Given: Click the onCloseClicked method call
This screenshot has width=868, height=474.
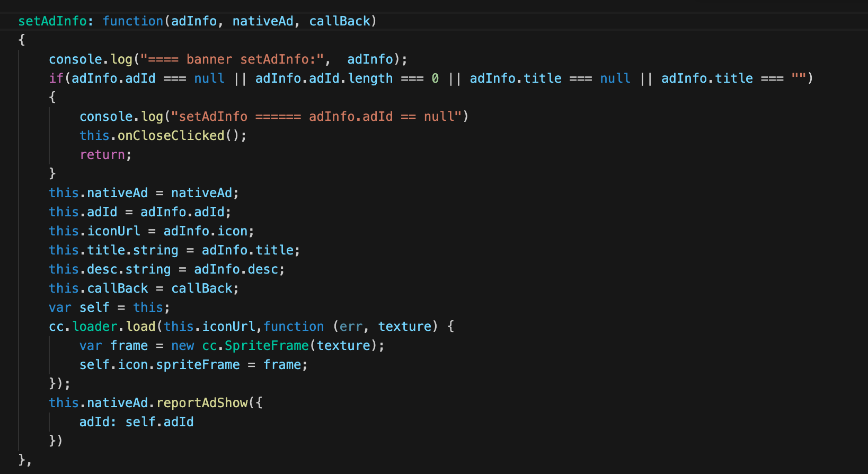Looking at the screenshot, I should (171, 136).
